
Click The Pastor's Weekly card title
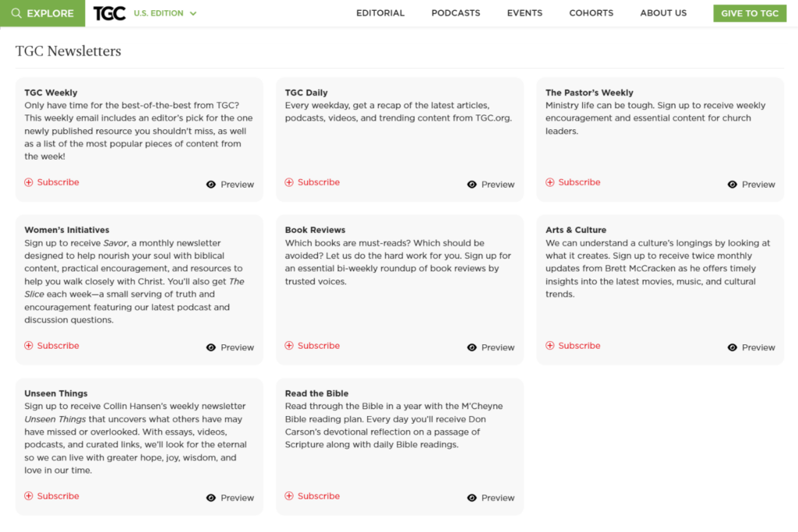click(589, 93)
